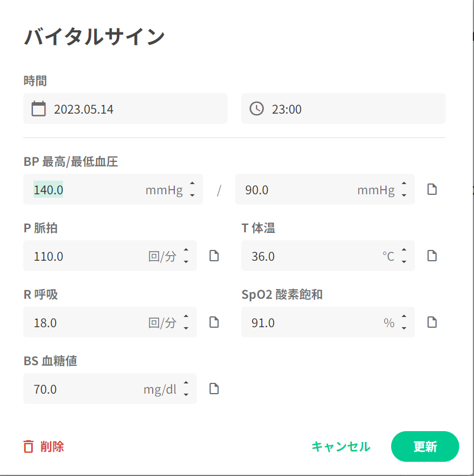Increase the blood sugar value with up arrow
474x476 pixels.
[186, 383]
